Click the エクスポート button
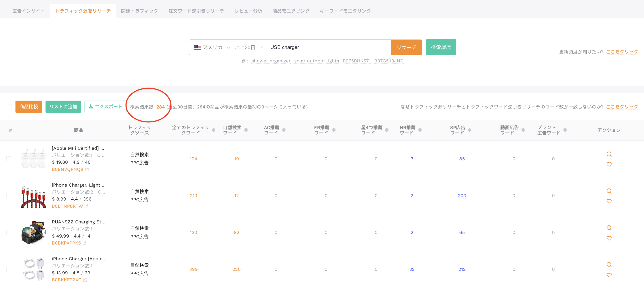Image resolution: width=644 pixels, height=291 pixels. tap(105, 107)
